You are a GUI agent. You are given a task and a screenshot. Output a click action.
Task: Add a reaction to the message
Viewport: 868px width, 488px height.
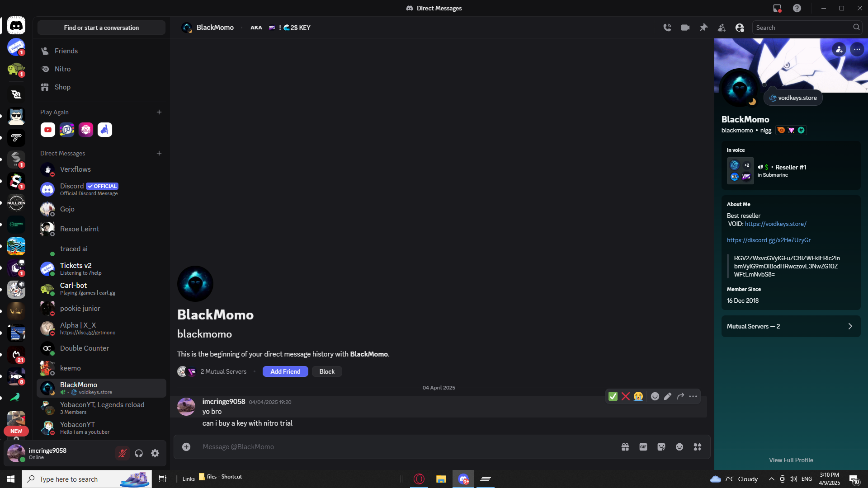(655, 396)
